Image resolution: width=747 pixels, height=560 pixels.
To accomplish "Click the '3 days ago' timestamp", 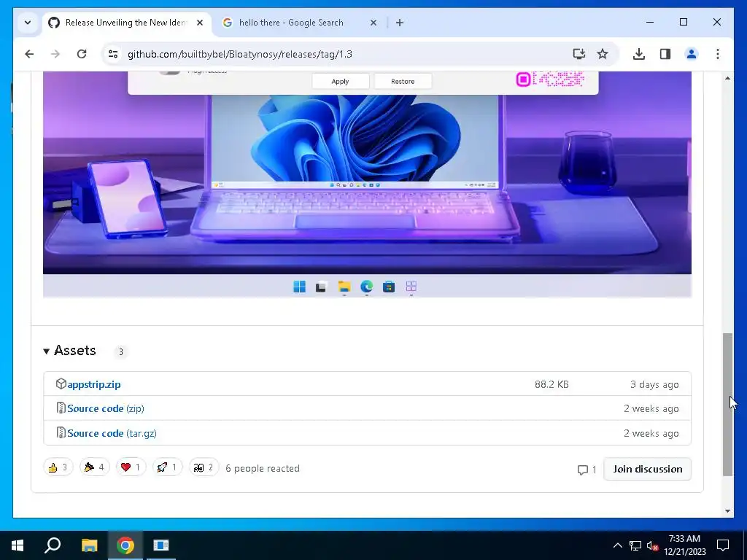I will (654, 385).
